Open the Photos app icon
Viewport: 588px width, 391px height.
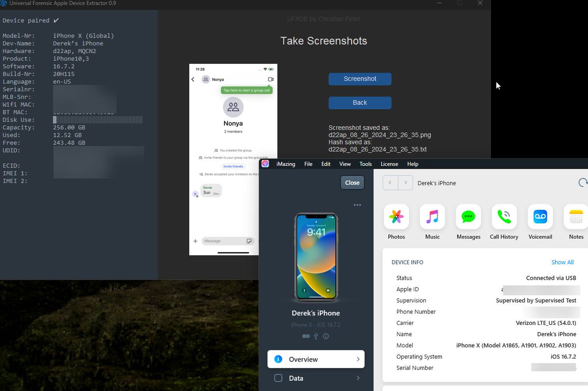pyautogui.click(x=396, y=217)
